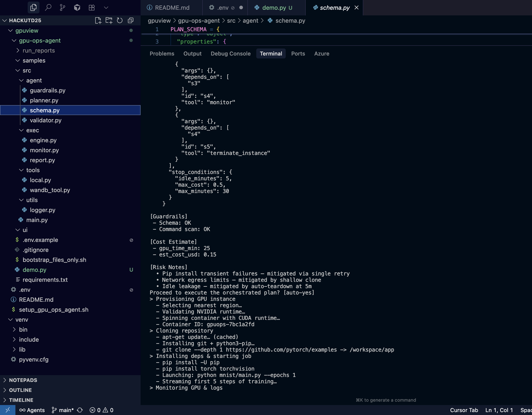The height and width of the screenshot is (415, 532).
Task: Open the Explorer view icon
Action: (33, 7)
